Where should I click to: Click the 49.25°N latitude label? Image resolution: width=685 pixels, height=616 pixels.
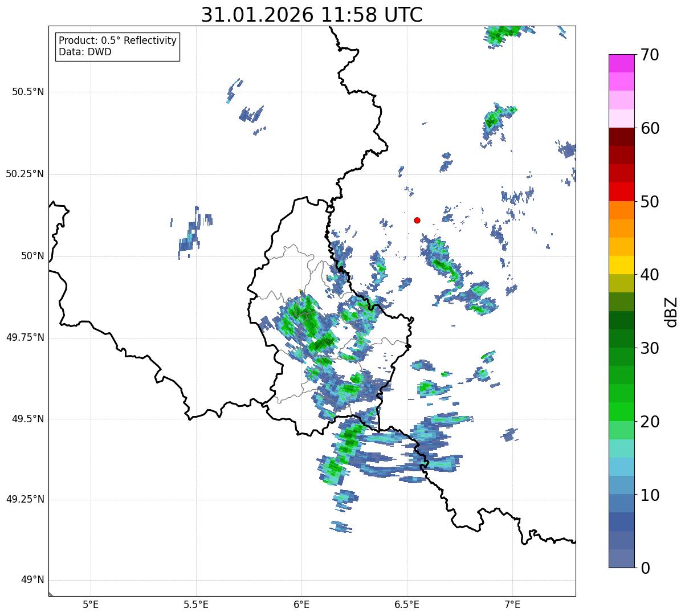pos(25,500)
